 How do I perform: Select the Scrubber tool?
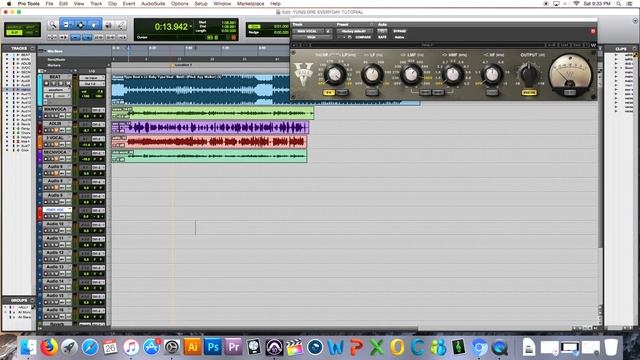pyautogui.click(x=109, y=25)
